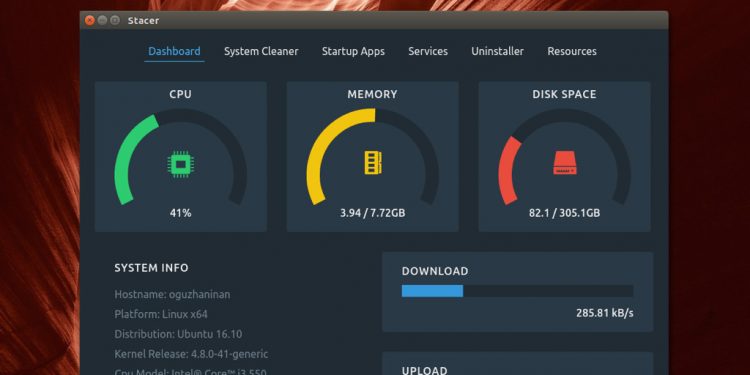Viewport: 750px width, 375px height.
Task: Click the 41% CPU usage value
Action: [180, 213]
